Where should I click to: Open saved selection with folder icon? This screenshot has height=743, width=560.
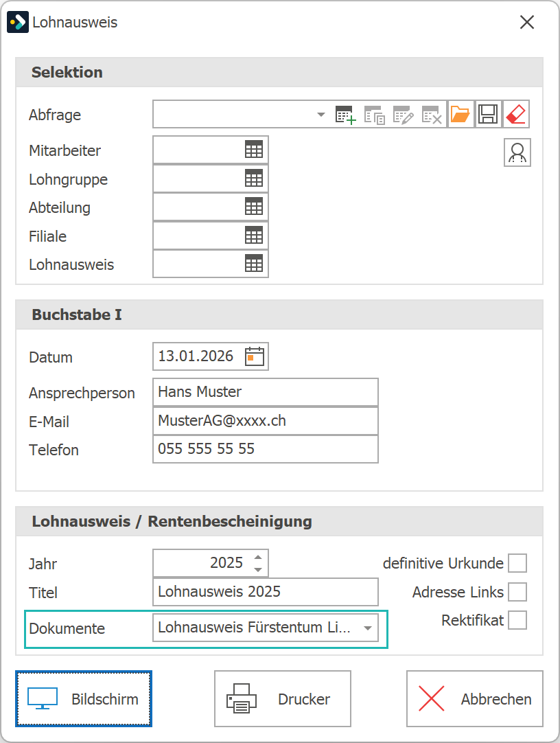tap(460, 114)
